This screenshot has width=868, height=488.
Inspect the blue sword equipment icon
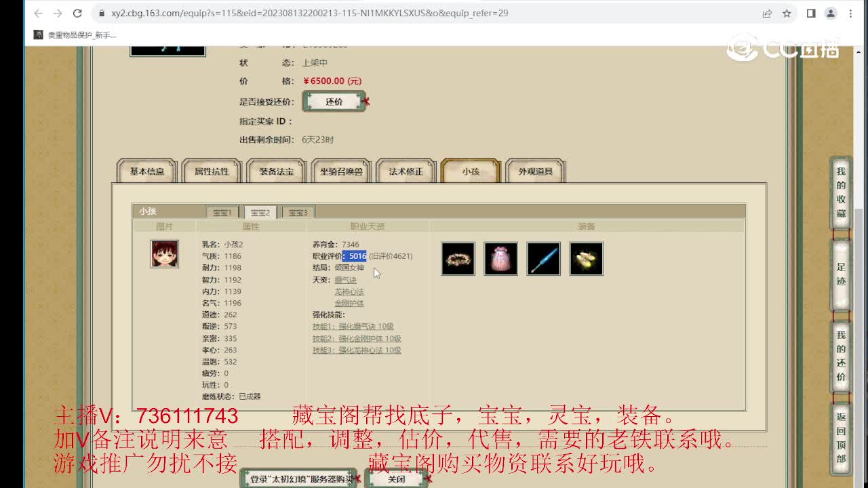click(544, 259)
